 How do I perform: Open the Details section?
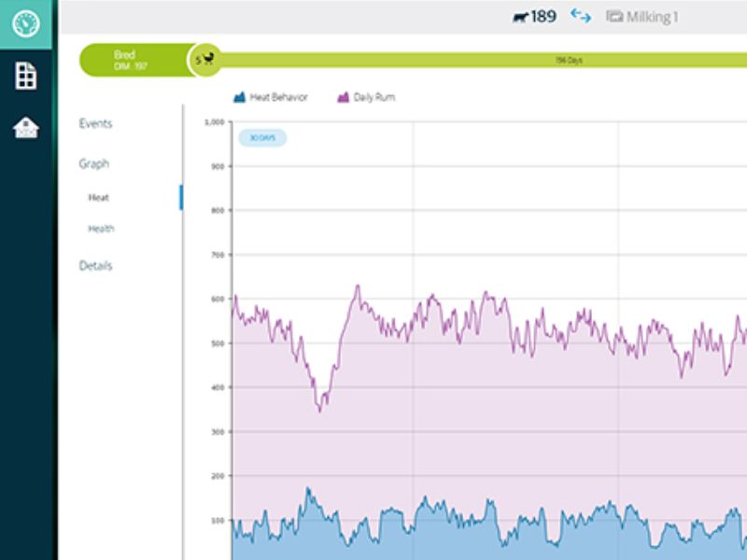[95, 266]
